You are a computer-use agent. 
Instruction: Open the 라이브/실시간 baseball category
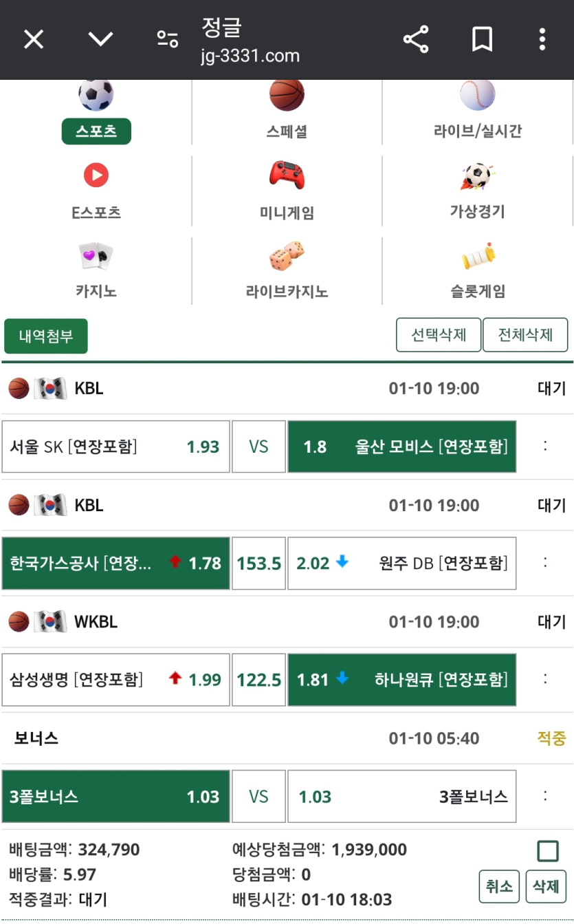[478, 110]
